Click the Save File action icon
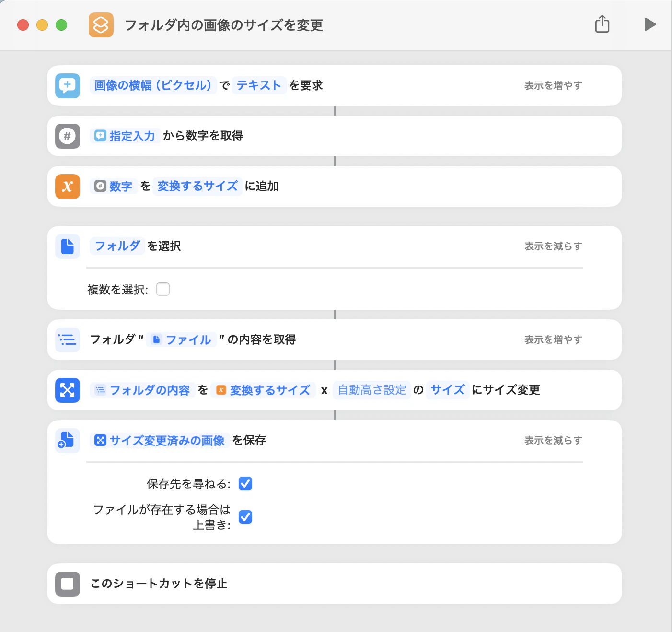Viewport: 672px width, 632px height. [x=67, y=440]
